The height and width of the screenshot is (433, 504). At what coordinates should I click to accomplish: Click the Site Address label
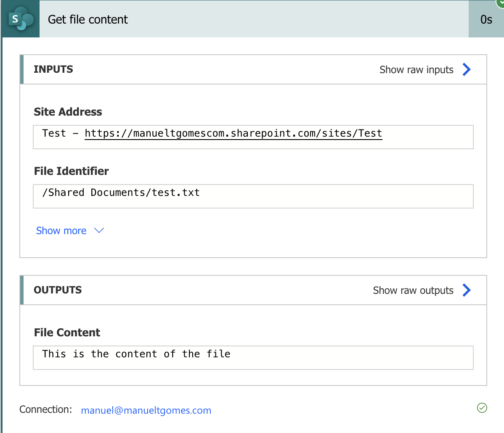[x=68, y=112]
